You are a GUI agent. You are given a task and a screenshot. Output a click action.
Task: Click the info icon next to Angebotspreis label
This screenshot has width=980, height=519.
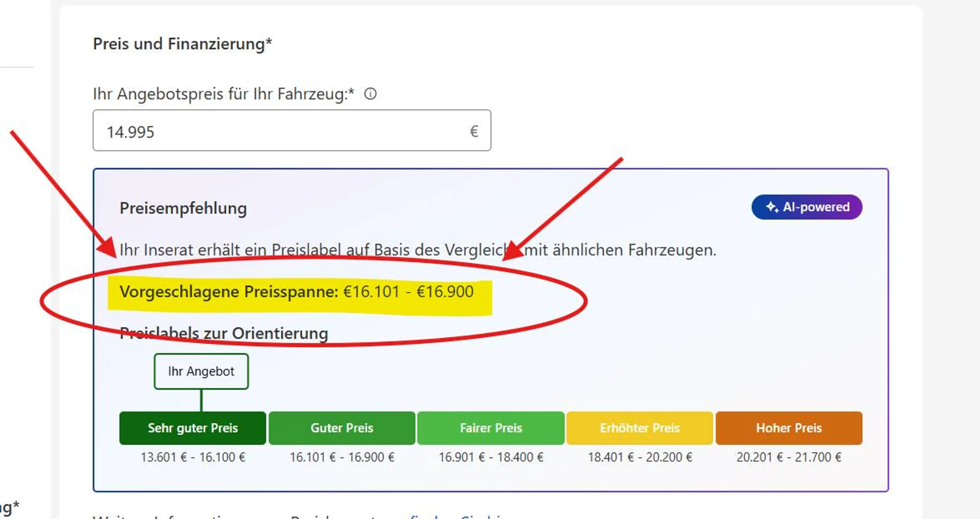click(x=370, y=94)
